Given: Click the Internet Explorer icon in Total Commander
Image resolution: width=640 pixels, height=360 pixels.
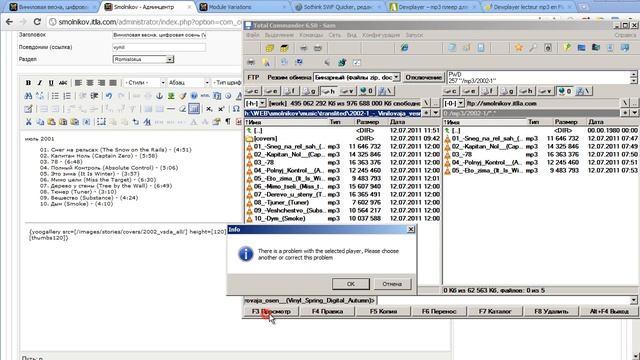Looking at the screenshot, I should [404, 48].
